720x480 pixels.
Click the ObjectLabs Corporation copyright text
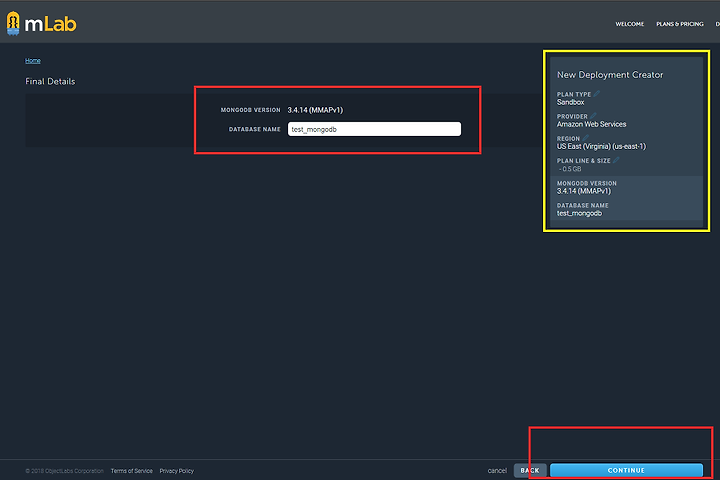[x=64, y=471]
